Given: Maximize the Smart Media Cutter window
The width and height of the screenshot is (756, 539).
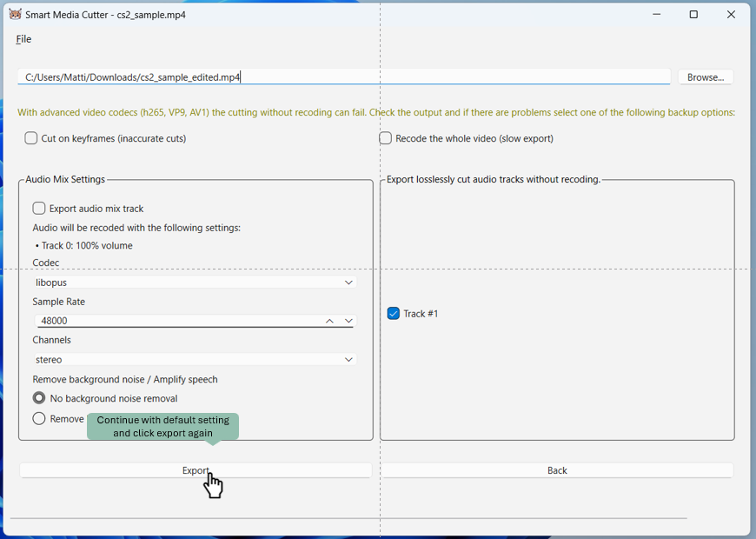Looking at the screenshot, I should 693,15.
